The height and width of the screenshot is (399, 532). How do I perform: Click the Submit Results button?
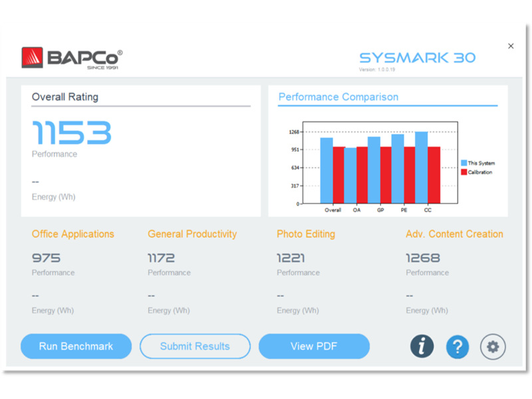point(195,346)
